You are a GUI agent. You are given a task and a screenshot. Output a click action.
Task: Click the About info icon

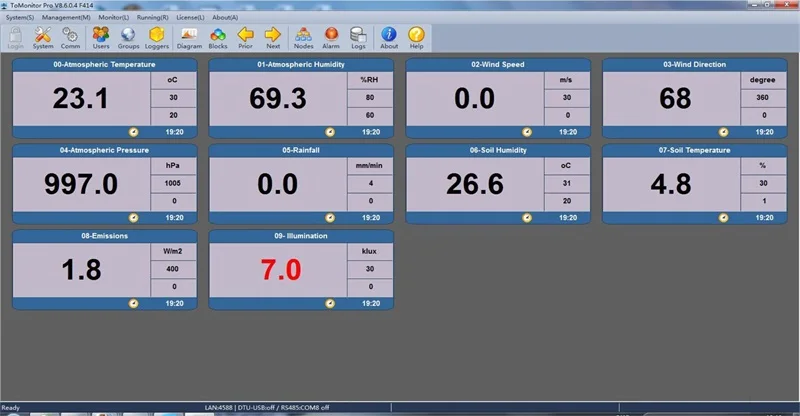[x=389, y=36]
